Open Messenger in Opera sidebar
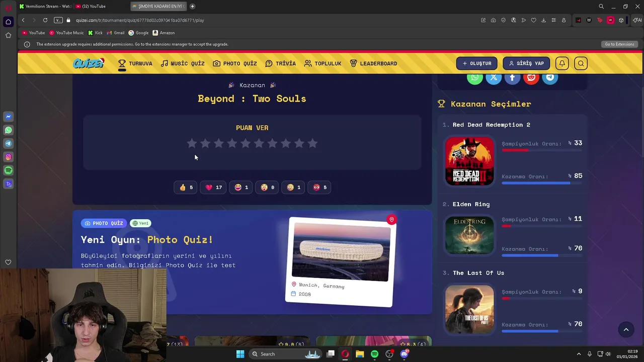644x362 pixels. 8,117
